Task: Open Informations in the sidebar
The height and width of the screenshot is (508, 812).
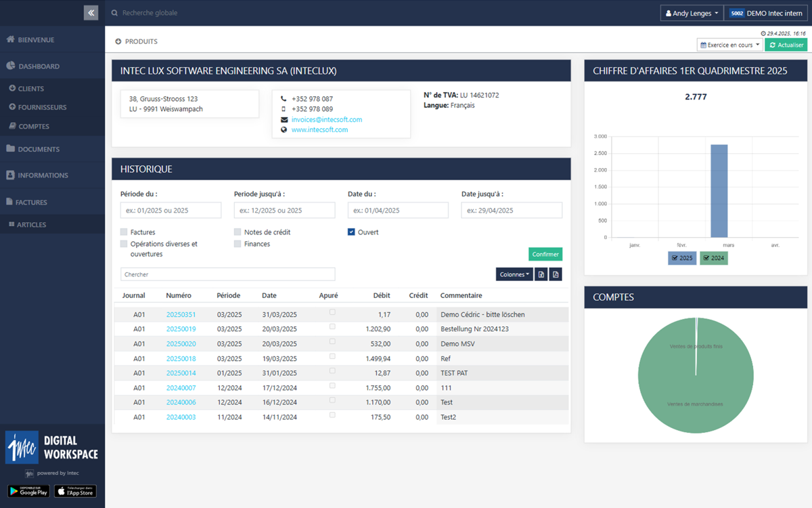Action: [37, 175]
